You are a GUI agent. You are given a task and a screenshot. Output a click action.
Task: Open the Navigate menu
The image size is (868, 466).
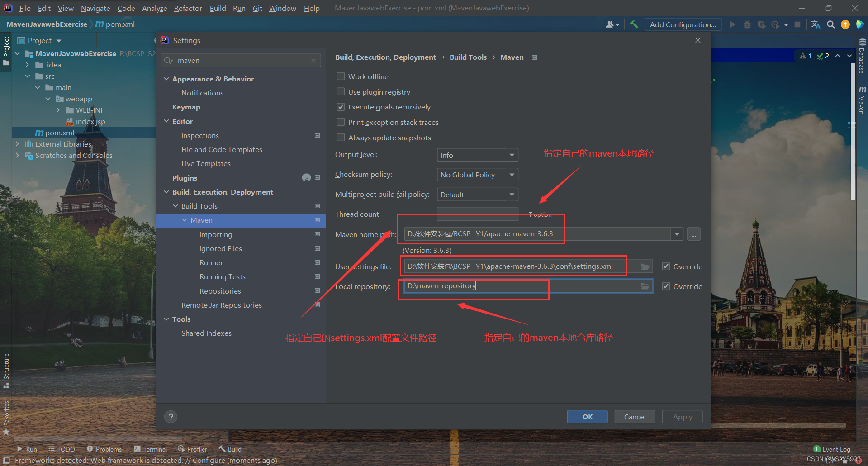click(95, 8)
